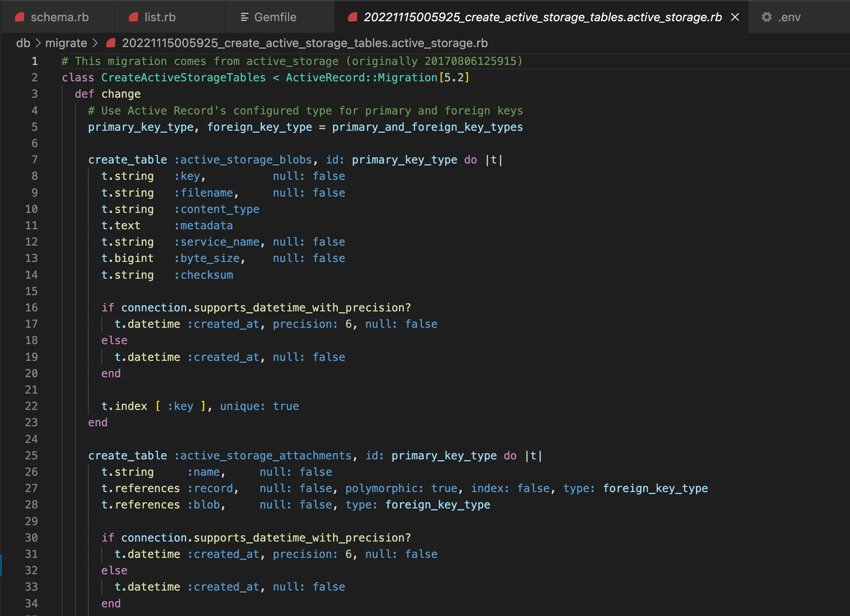This screenshot has height=616, width=850.
Task: Switch to the schema.rb tab
Action: 57,17
